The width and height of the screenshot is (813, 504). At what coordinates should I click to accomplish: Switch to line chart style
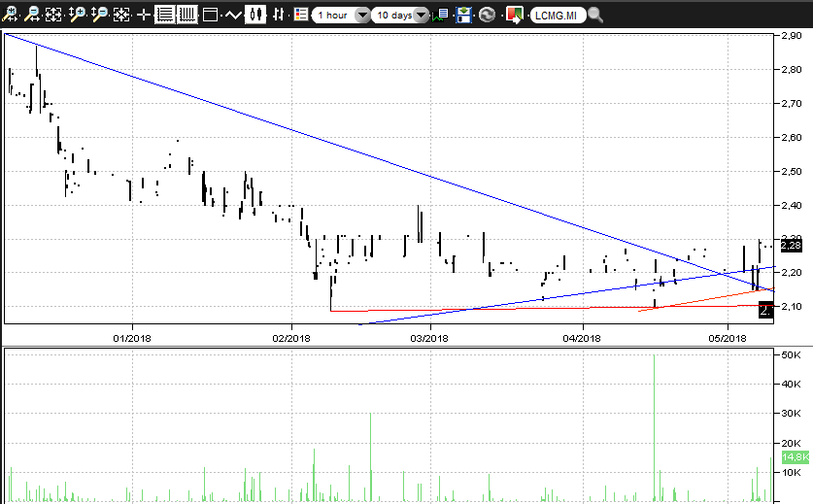pos(233,15)
